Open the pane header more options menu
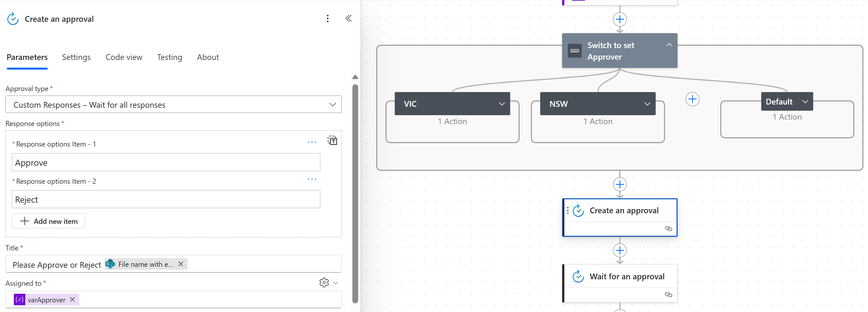Image resolution: width=868 pixels, height=312 pixels. coord(327,19)
